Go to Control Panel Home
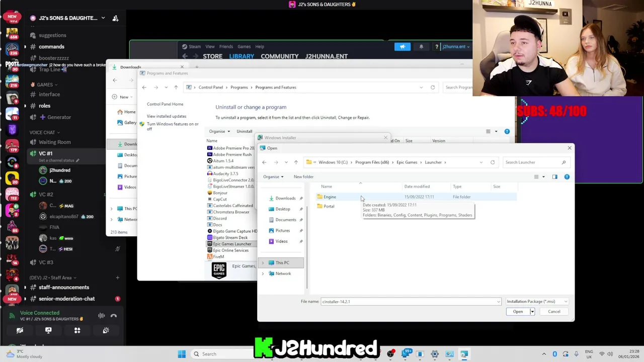 click(x=165, y=104)
